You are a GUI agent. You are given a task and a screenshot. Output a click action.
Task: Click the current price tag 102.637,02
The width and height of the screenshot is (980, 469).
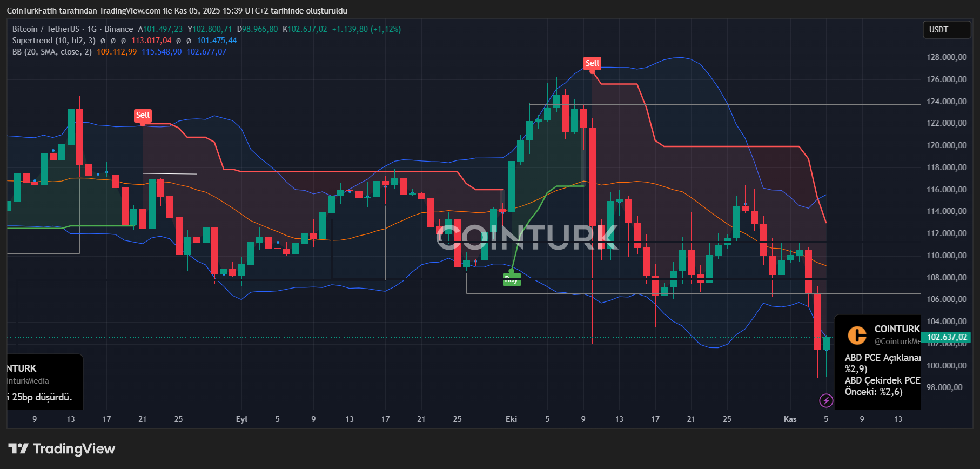tap(947, 337)
